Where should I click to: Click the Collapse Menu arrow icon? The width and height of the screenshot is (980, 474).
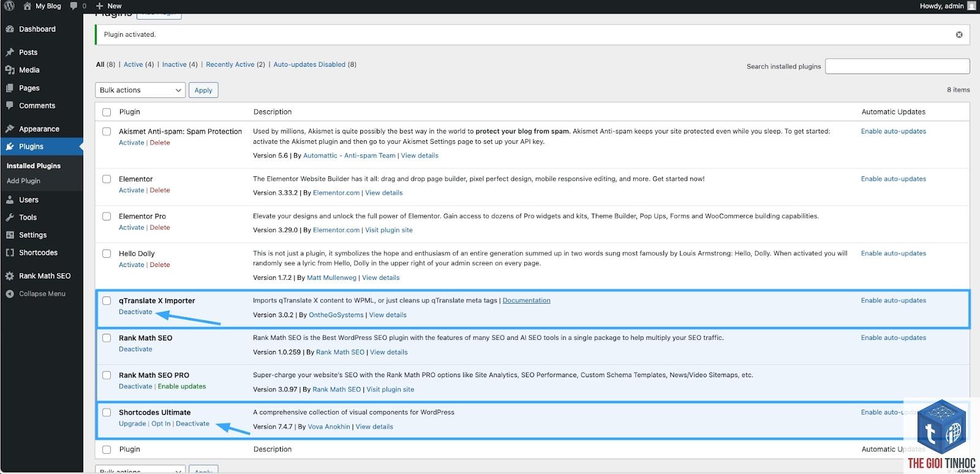tap(10, 293)
